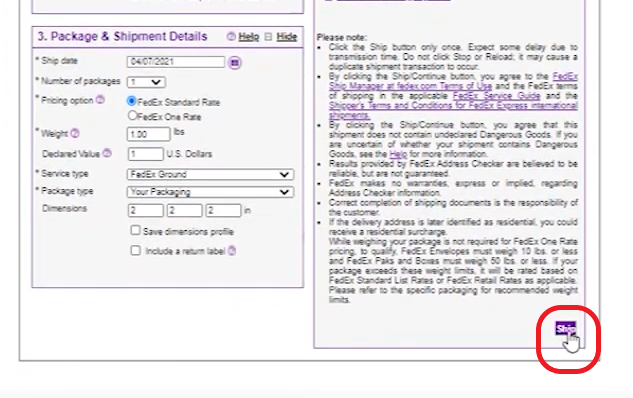This screenshot has height=398, width=633.
Task: Select the FedEx One Rate radio button
Action: [132, 115]
